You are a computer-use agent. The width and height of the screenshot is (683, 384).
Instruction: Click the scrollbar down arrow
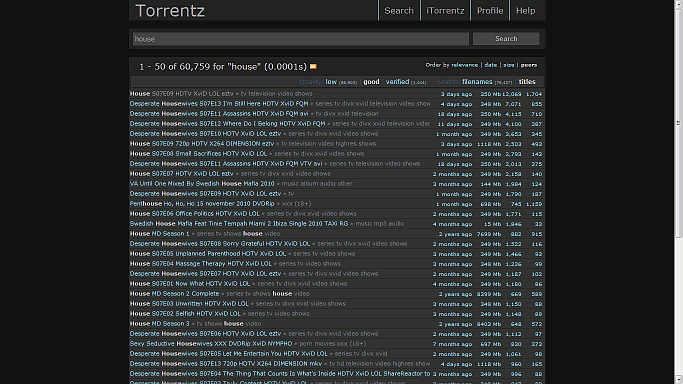point(679,380)
